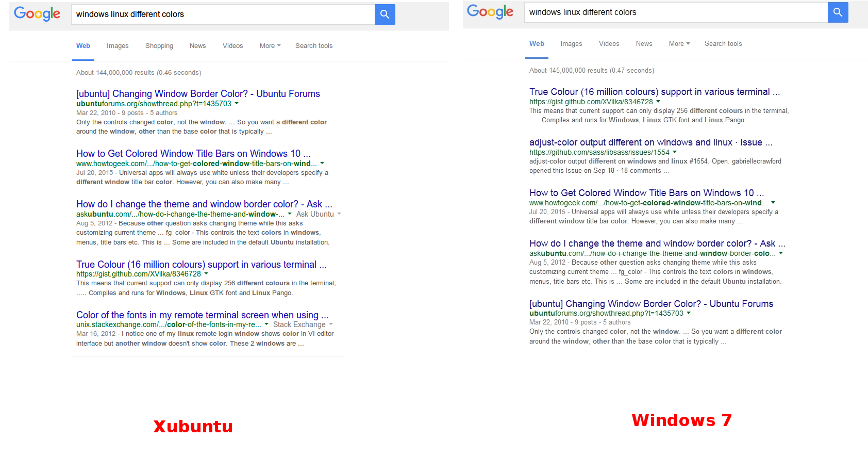Image resolution: width=868 pixels, height=455 pixels.
Task: Open Colored Window Title Bars link, Windows 7 screenshot
Action: (x=646, y=193)
